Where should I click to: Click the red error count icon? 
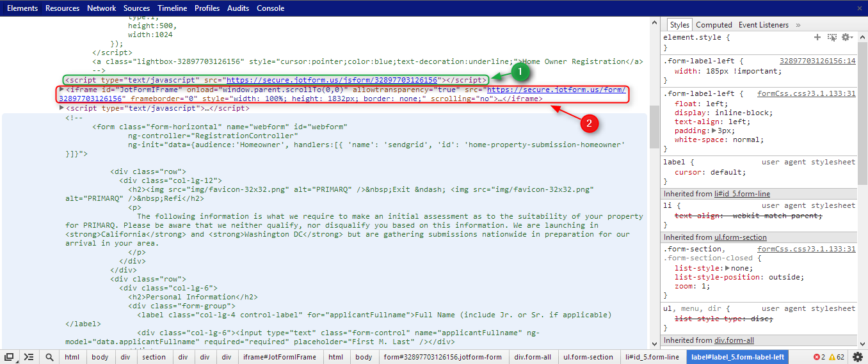click(x=817, y=357)
